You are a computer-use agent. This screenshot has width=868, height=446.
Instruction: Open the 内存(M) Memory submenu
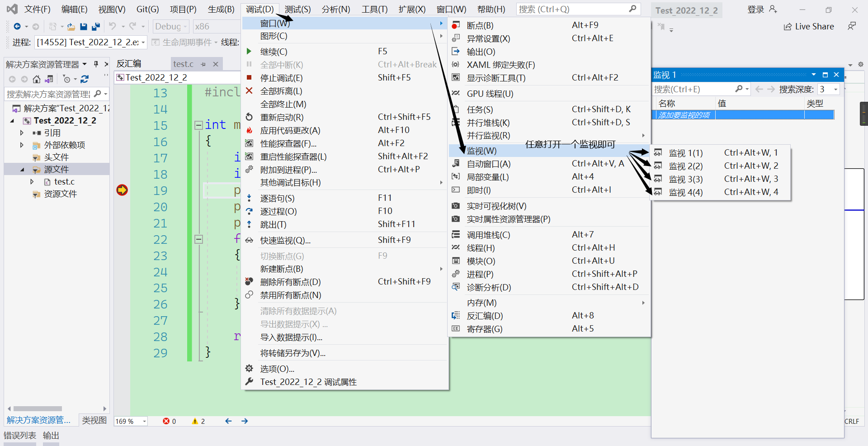549,303
